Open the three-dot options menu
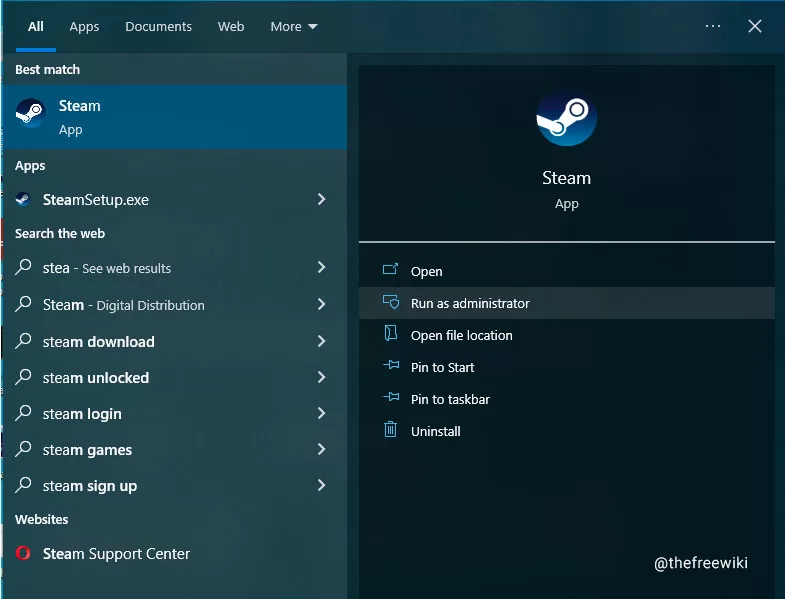This screenshot has width=785, height=599. point(712,26)
